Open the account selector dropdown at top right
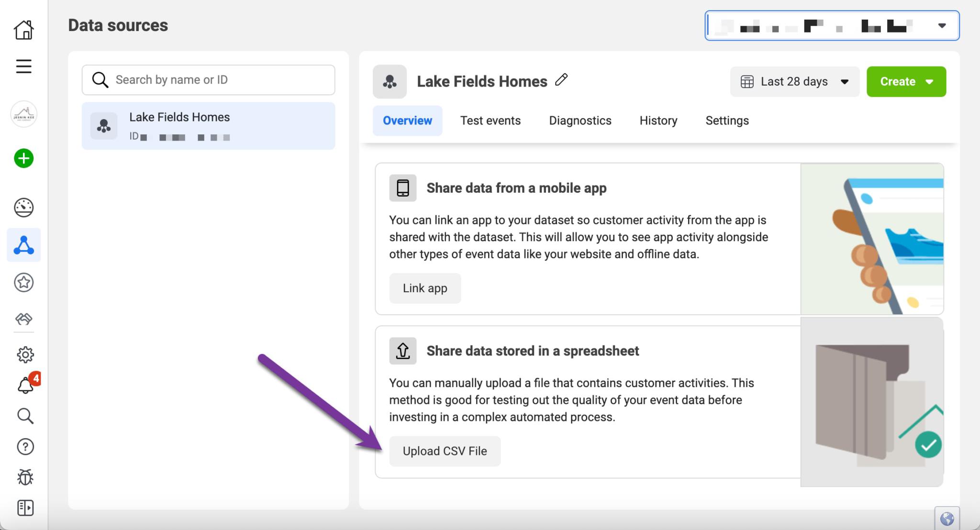 (941, 25)
